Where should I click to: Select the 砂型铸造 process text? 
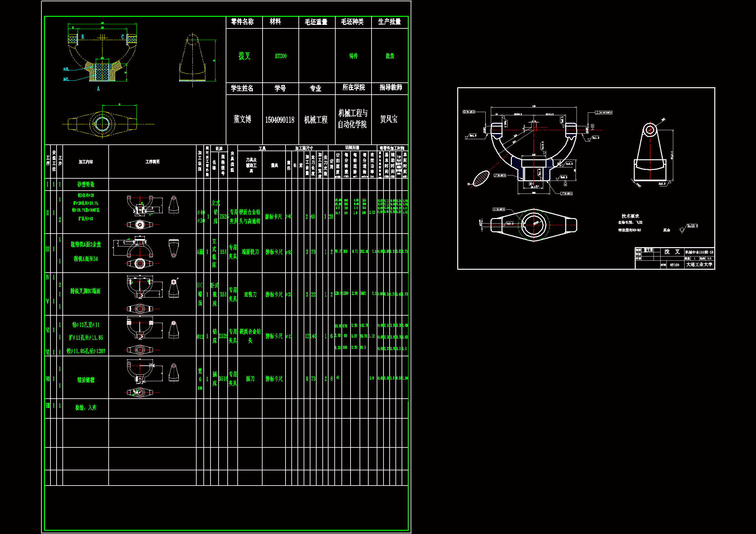pyautogui.click(x=86, y=184)
